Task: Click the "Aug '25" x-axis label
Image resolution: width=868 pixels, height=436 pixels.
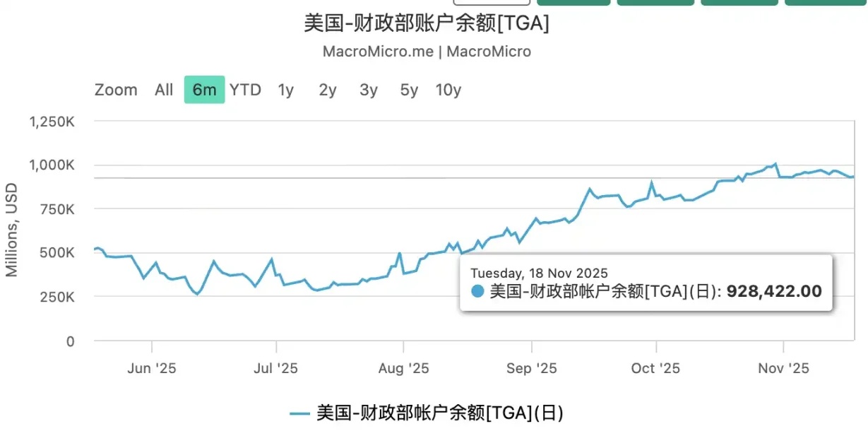Action: 403,368
